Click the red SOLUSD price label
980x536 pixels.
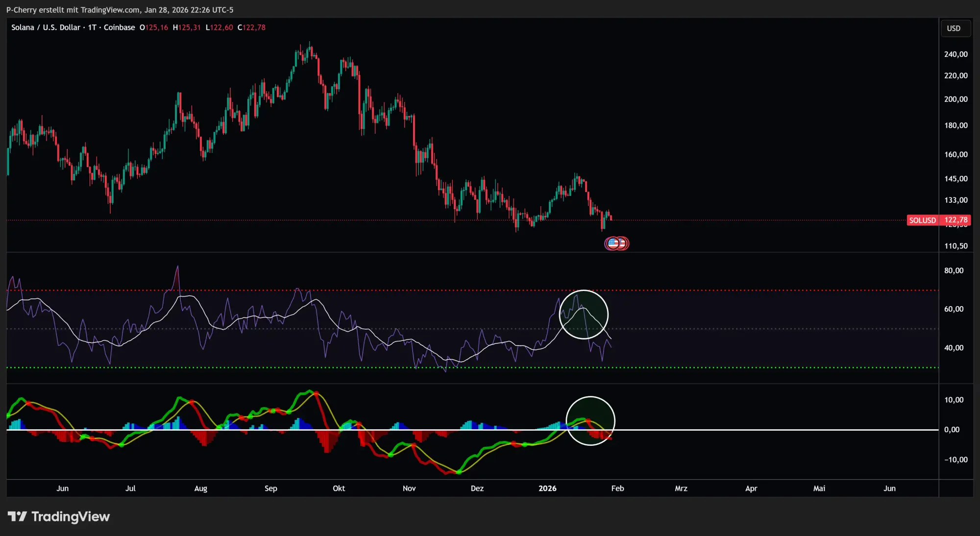922,220
